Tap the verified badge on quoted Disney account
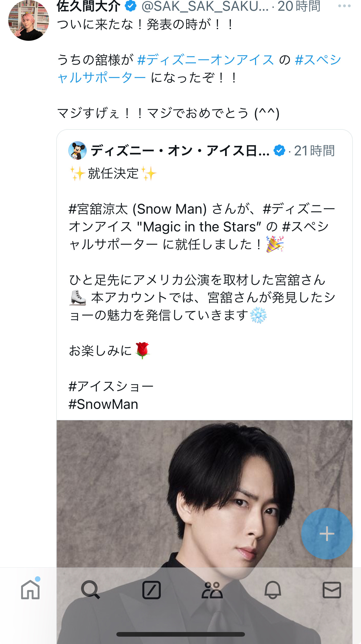This screenshot has height=644, width=361. click(x=279, y=151)
